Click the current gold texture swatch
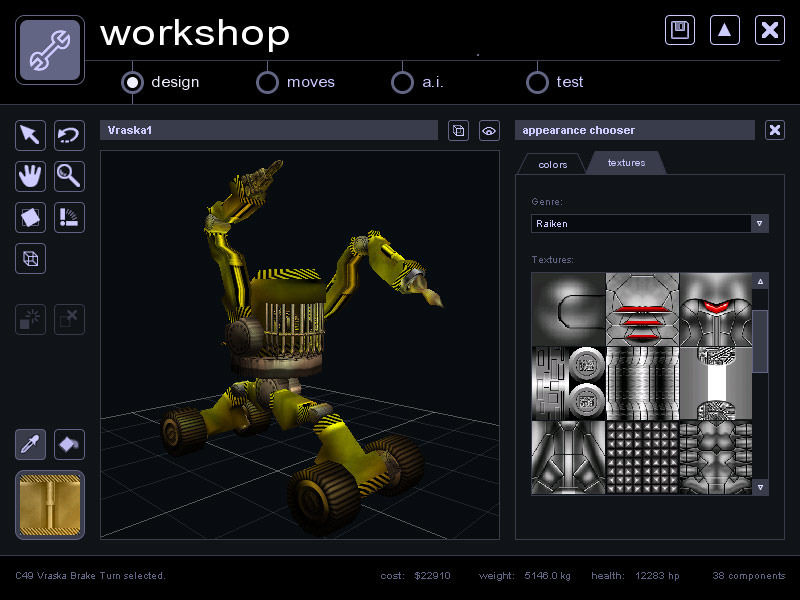The height and width of the screenshot is (600, 800). pos(50,505)
